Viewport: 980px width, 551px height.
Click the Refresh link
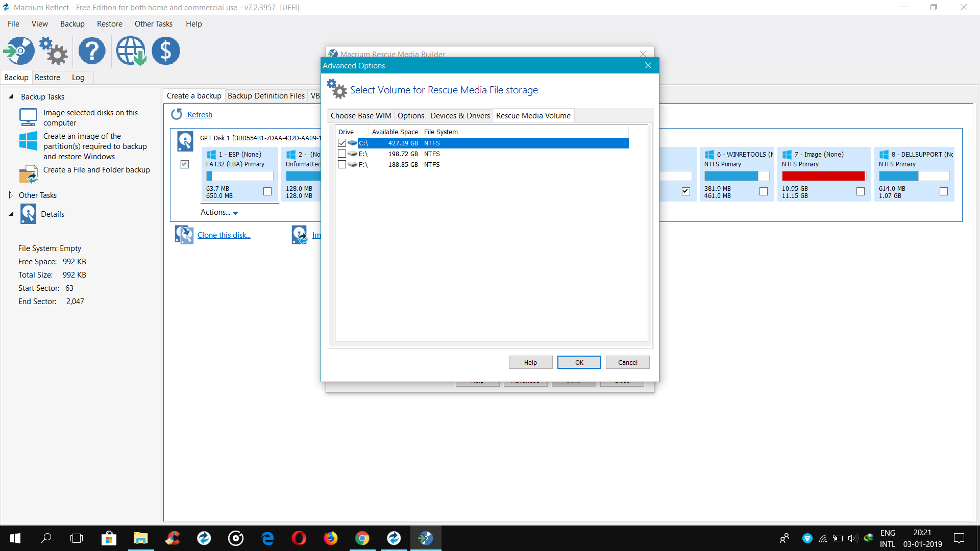click(200, 115)
